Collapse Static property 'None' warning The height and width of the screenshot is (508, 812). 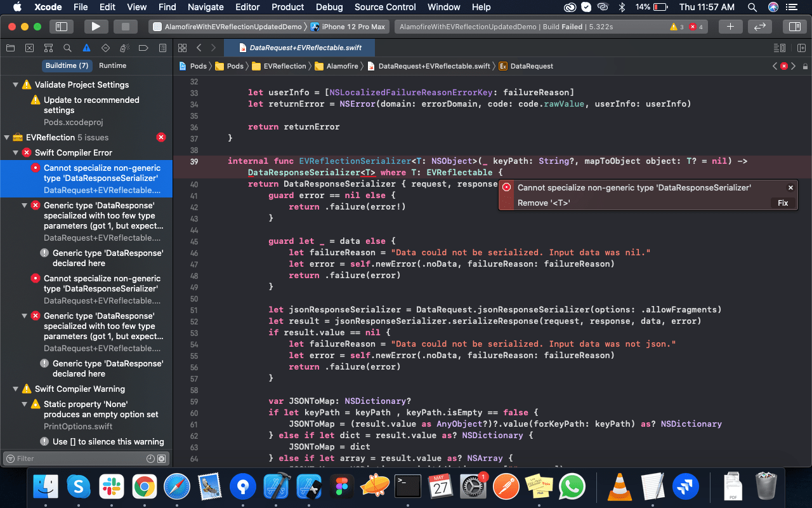click(25, 404)
